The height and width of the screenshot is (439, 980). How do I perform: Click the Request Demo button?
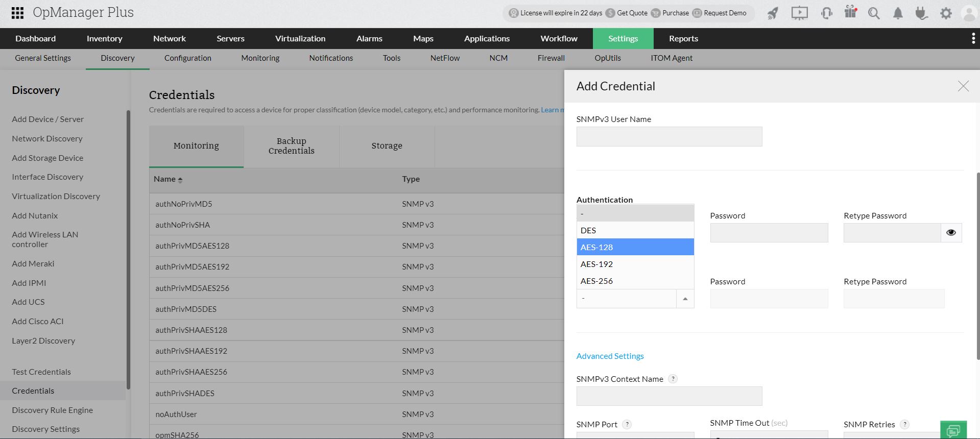coord(720,13)
